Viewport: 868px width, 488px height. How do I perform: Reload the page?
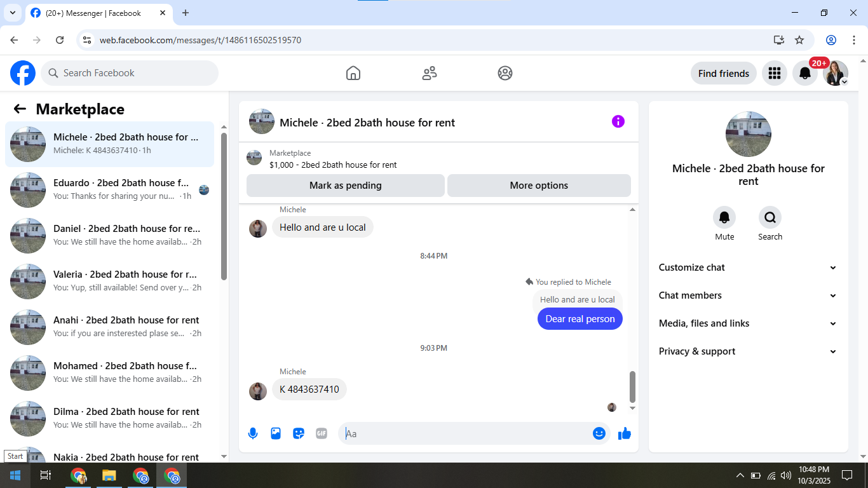coord(60,40)
